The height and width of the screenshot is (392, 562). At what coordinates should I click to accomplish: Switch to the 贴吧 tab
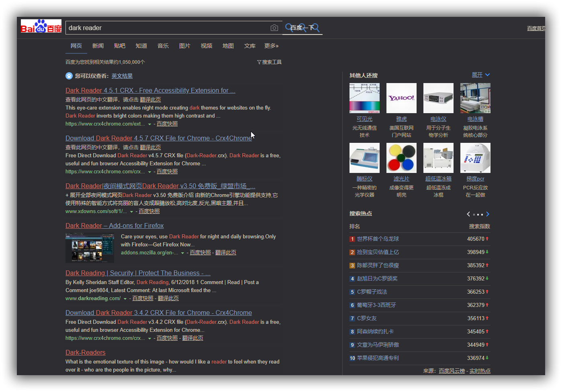click(120, 46)
